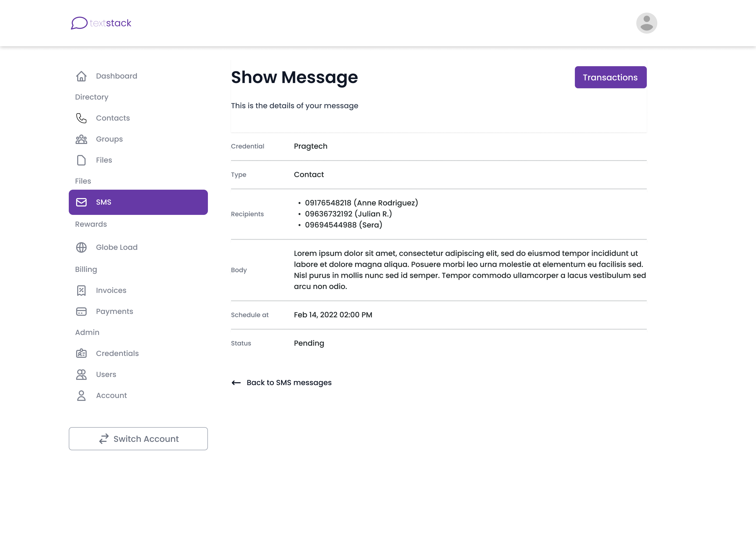Open Groups via the people icon
This screenshot has height=538, width=756.
click(x=81, y=139)
